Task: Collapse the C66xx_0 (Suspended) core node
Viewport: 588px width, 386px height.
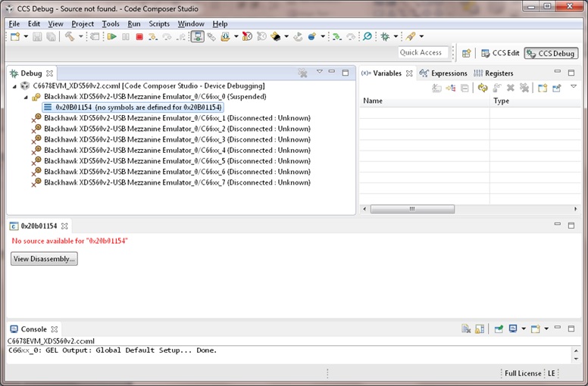Action: coord(27,97)
